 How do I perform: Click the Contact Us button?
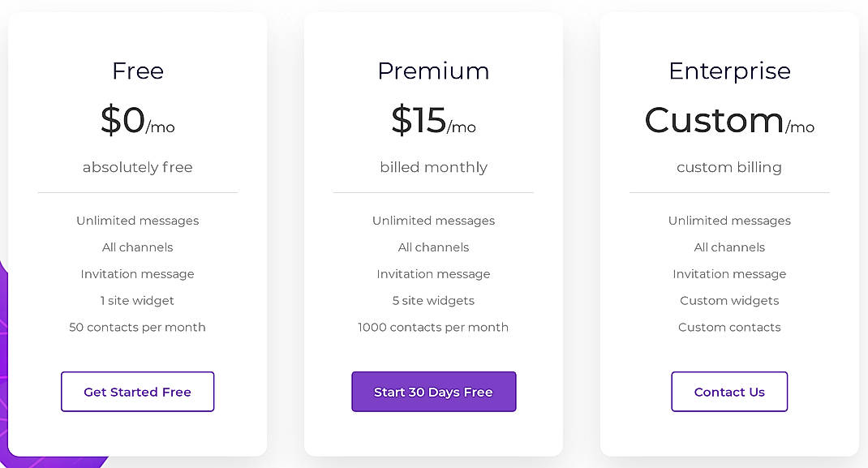[x=728, y=392]
